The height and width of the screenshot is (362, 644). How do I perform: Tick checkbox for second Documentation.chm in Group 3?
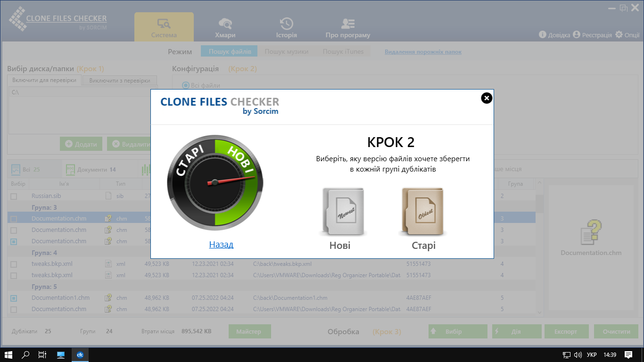tap(14, 230)
